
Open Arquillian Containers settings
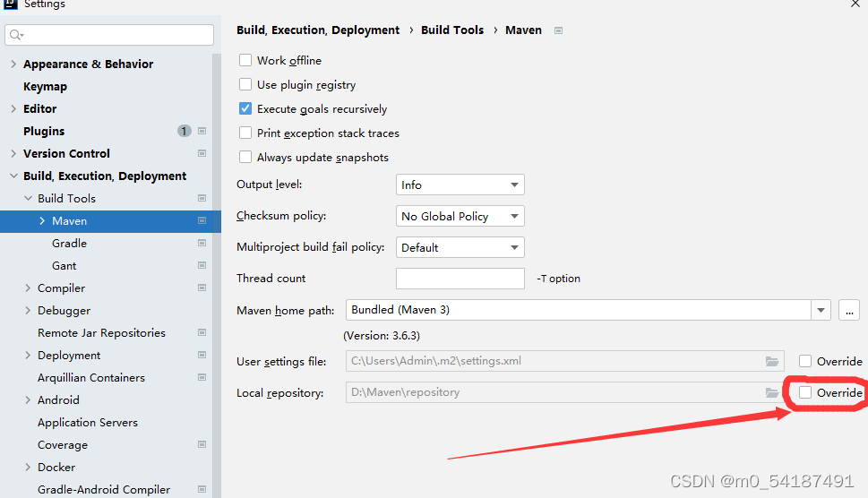pos(91,378)
